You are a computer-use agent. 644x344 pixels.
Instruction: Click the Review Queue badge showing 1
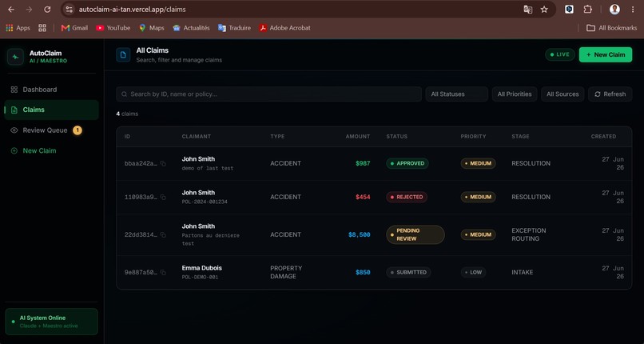(78, 130)
